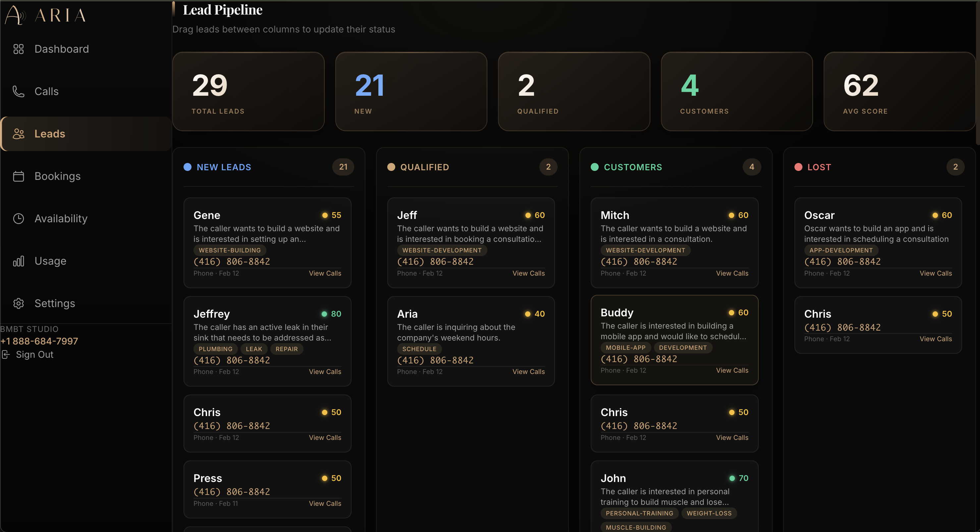This screenshot has height=532, width=980.
Task: Click the count badge on NEW LEADS column
Action: (x=344, y=167)
